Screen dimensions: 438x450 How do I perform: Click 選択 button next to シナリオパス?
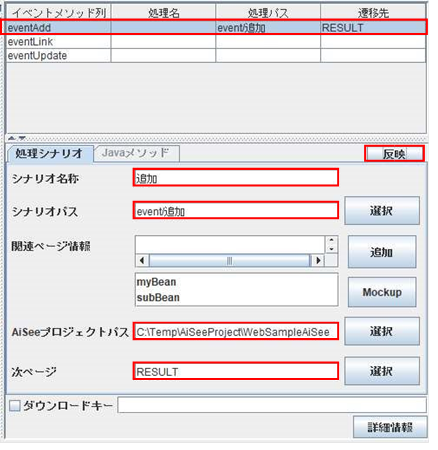[x=382, y=210]
